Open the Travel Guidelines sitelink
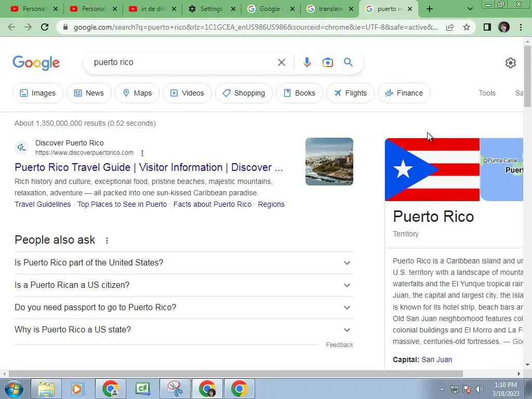The image size is (532, 399). (43, 204)
